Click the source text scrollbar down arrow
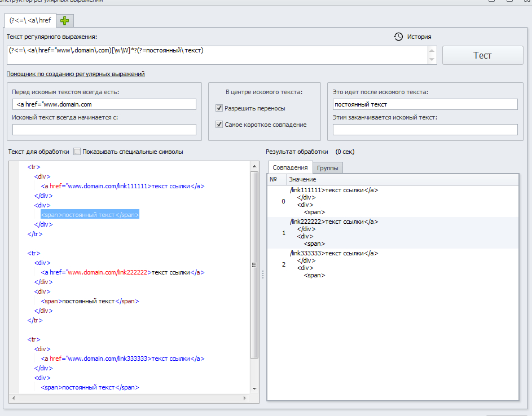 [x=254, y=388]
